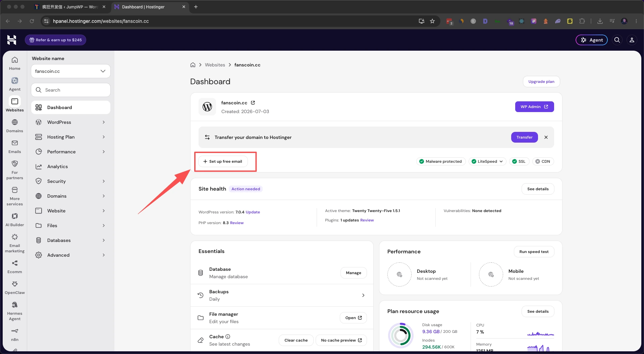Switch to the JumpWP WordPress browser tab
Viewport: 644px width, 354px height.
click(70, 7)
